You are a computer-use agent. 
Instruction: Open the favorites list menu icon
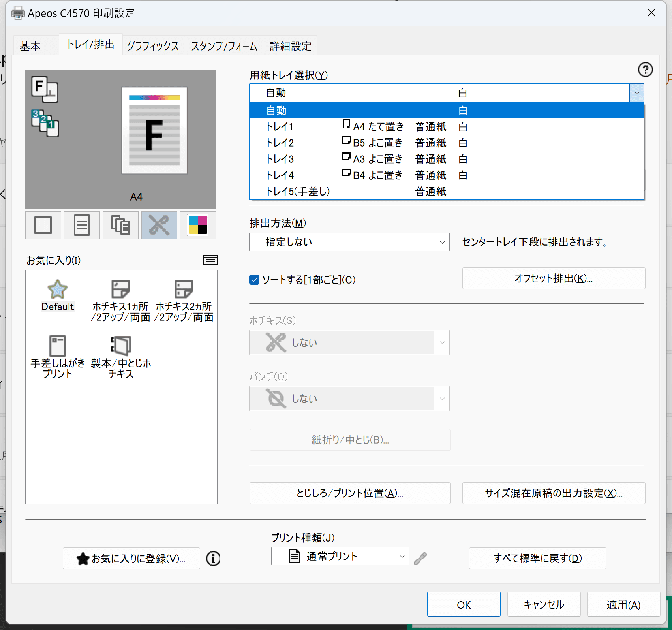coord(210,260)
